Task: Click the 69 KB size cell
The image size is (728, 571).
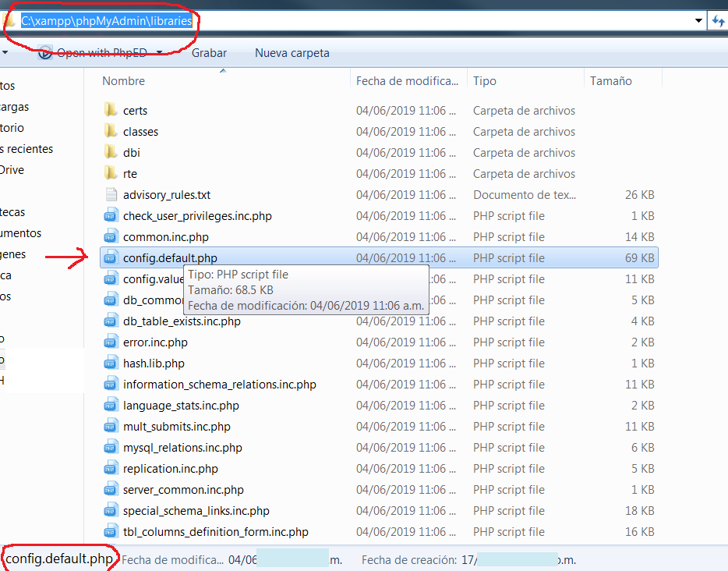Action: coord(639,258)
